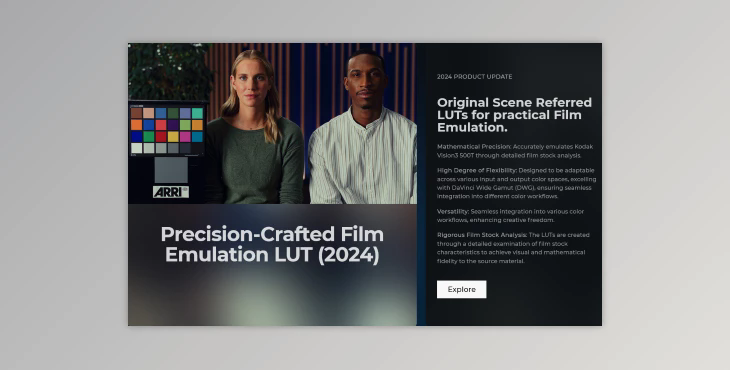Click the color checker chart in photo
This screenshot has height=370, width=730.
[167, 130]
